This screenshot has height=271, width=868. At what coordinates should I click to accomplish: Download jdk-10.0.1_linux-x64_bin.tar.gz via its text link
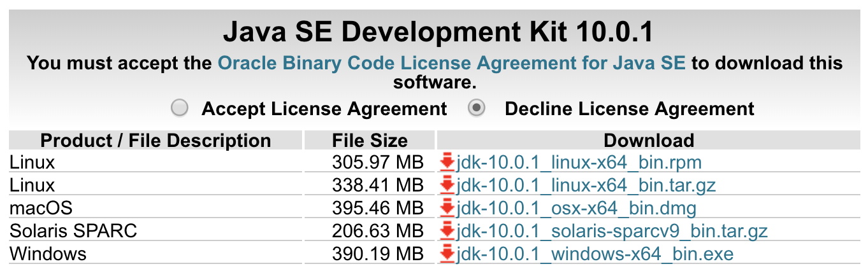[x=586, y=186]
